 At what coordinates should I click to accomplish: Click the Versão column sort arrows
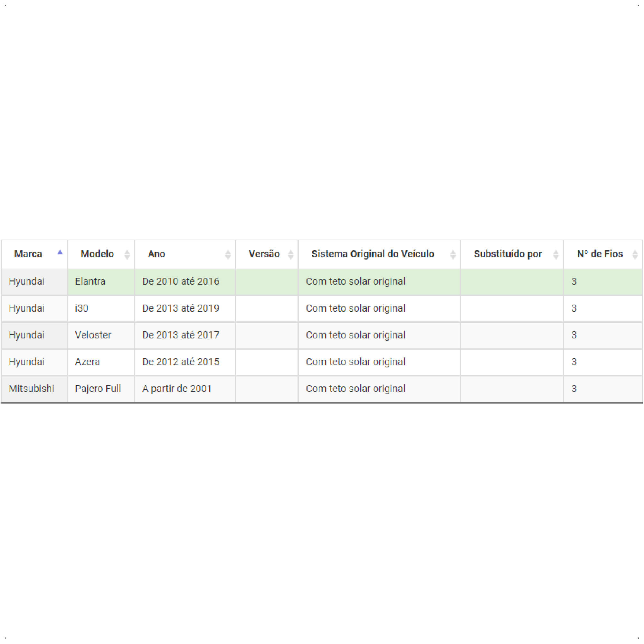(291, 255)
